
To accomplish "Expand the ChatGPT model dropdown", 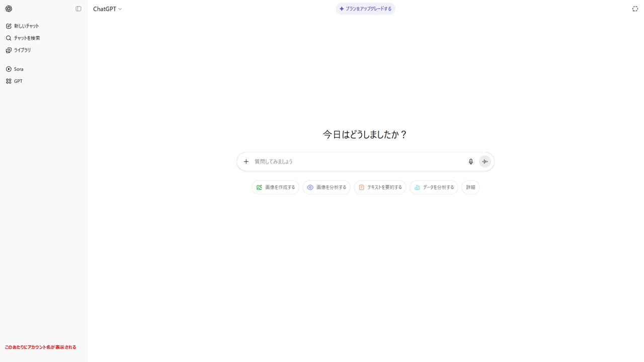I will coord(108,9).
